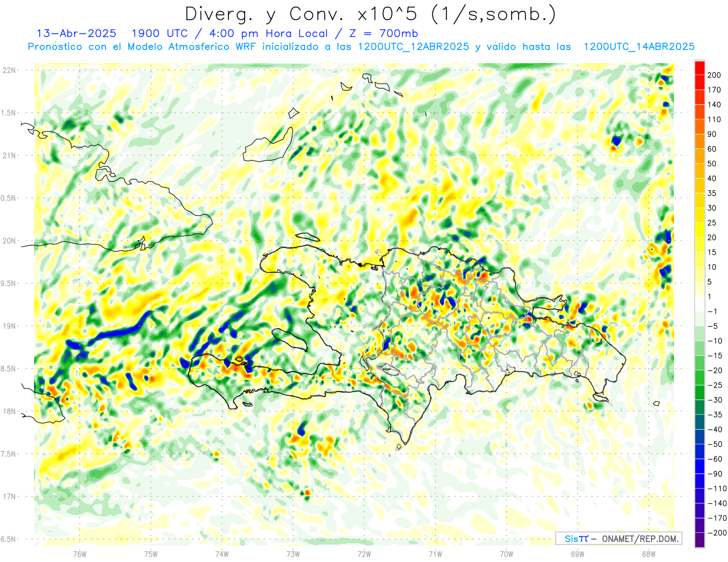Click the '200' label at top of color scale
The height and width of the screenshot is (562, 728).
[x=714, y=75]
